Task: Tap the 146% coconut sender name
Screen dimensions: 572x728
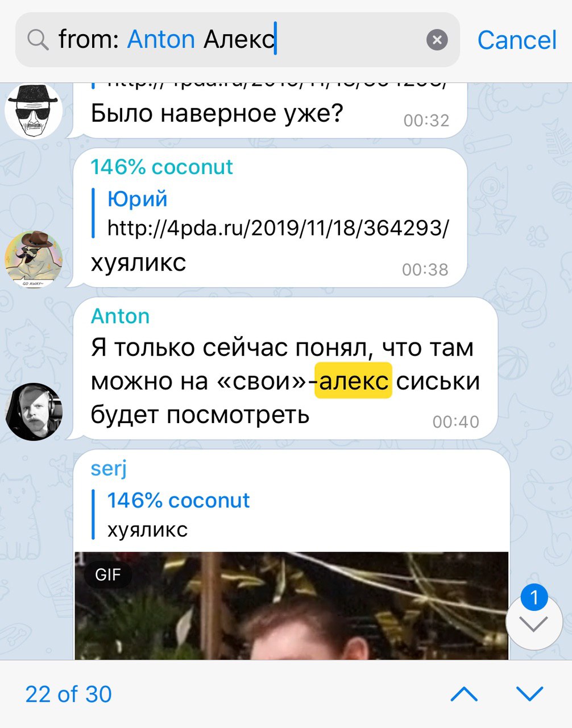Action: (162, 167)
